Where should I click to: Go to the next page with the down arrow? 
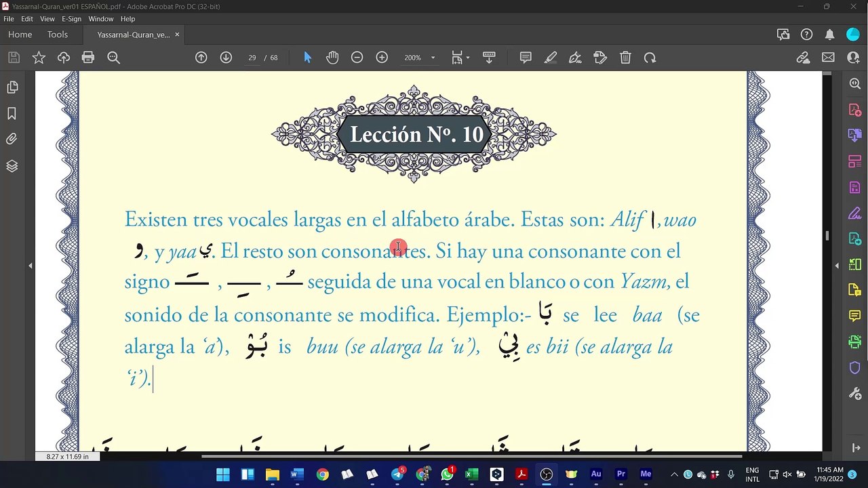pyautogui.click(x=226, y=58)
